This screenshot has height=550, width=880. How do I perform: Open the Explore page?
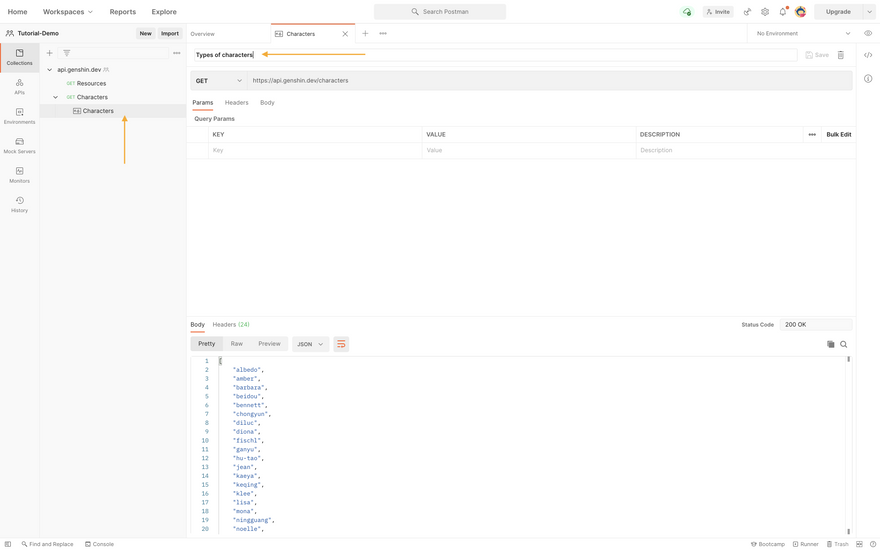(164, 12)
